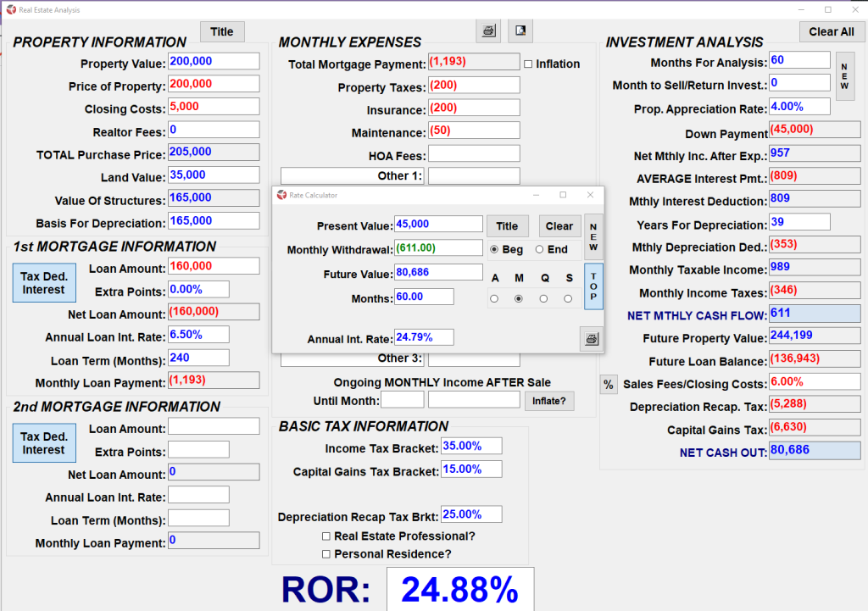This screenshot has height=611, width=868.
Task: Click the vertical NEW button in Investment Analysis
Action: pyautogui.click(x=845, y=75)
